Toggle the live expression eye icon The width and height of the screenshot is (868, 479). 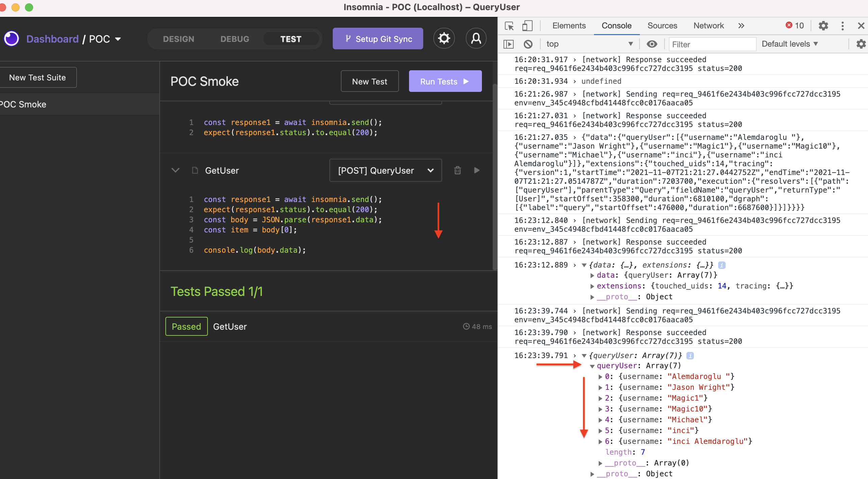point(652,44)
